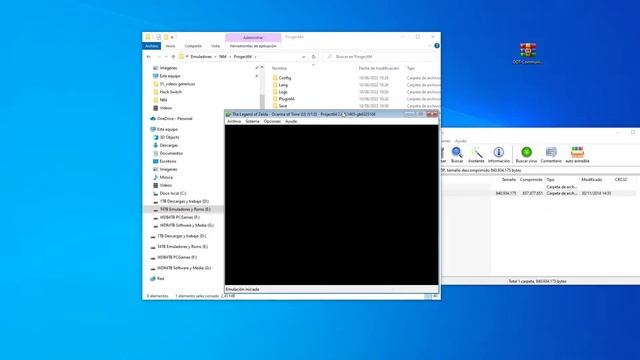Select Música in navigation pane
Screen dimensions: 640x360
[x=163, y=177]
